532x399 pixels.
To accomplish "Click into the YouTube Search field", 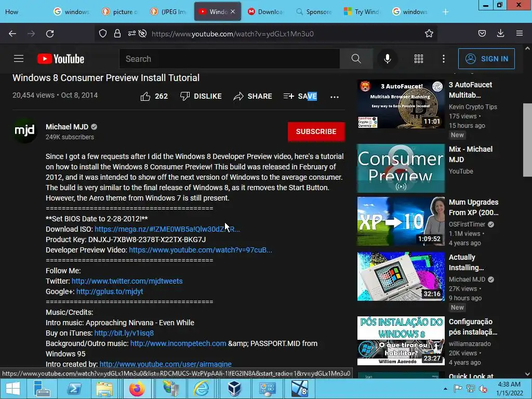I will point(229,59).
